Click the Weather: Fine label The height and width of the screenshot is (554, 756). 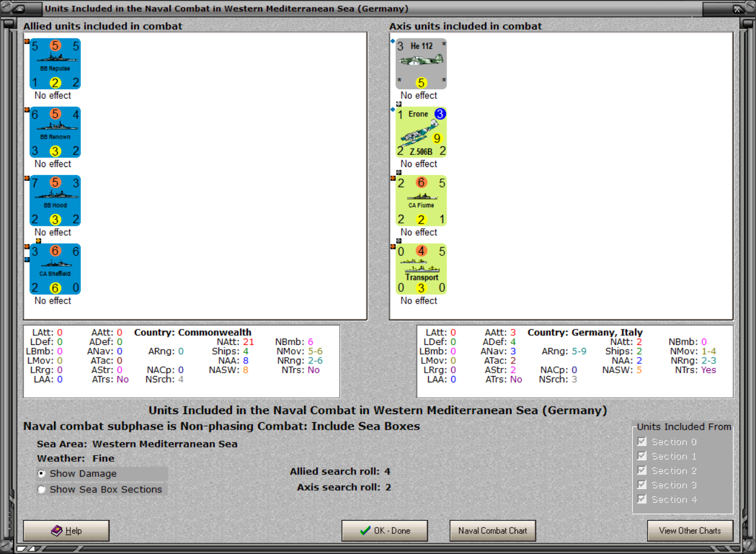[75, 458]
